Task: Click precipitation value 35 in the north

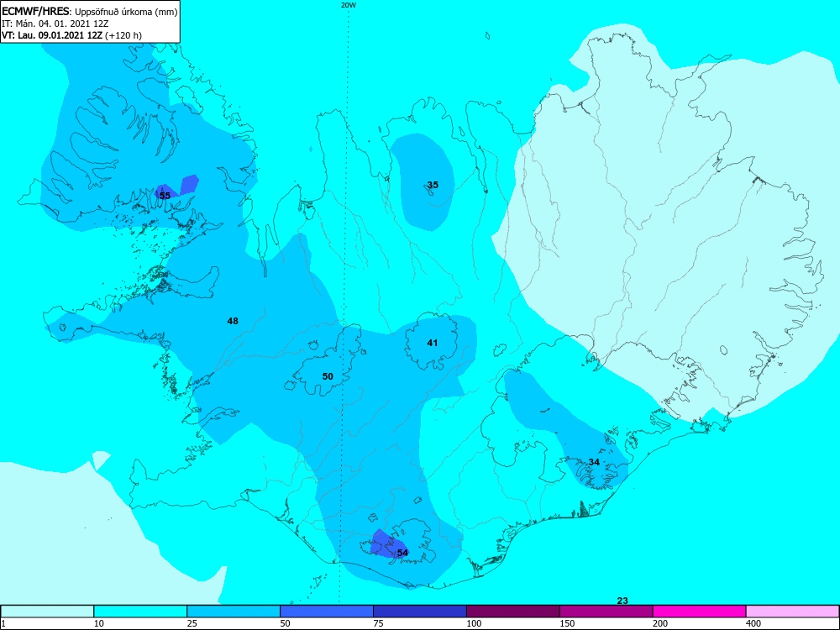Action: 433,185
